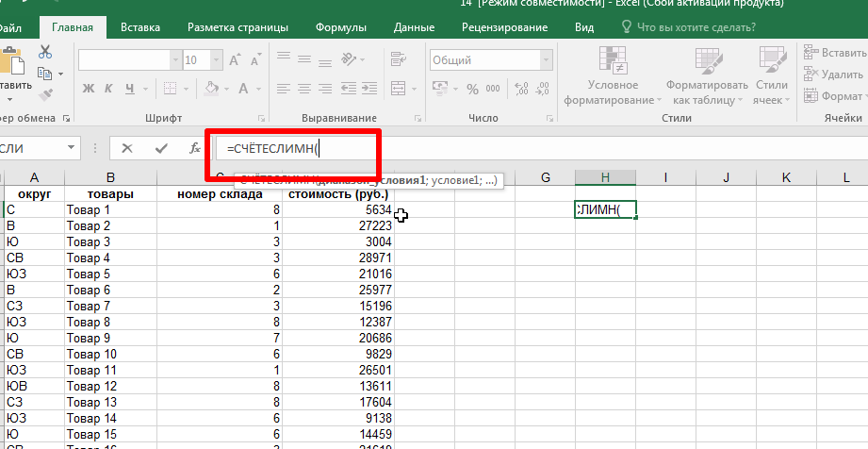Toggle Wrap Text
This screenshot has width=868, height=449.
tap(399, 58)
